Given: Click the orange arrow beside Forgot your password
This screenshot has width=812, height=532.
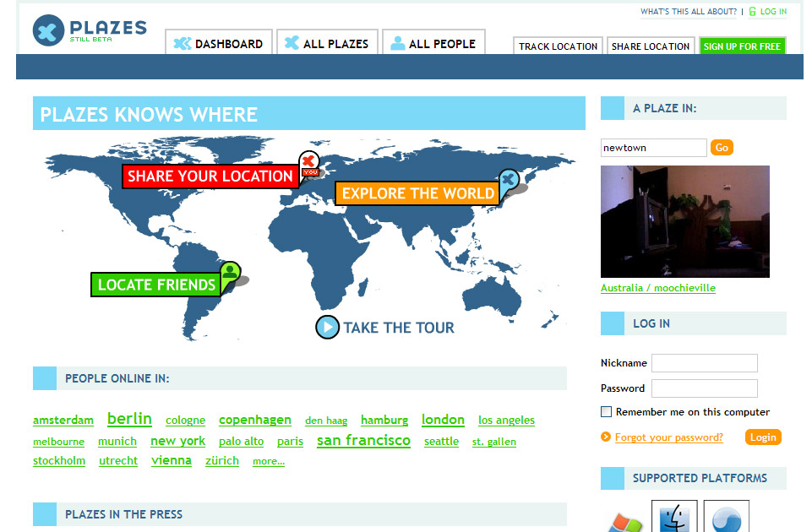Looking at the screenshot, I should coord(605,437).
